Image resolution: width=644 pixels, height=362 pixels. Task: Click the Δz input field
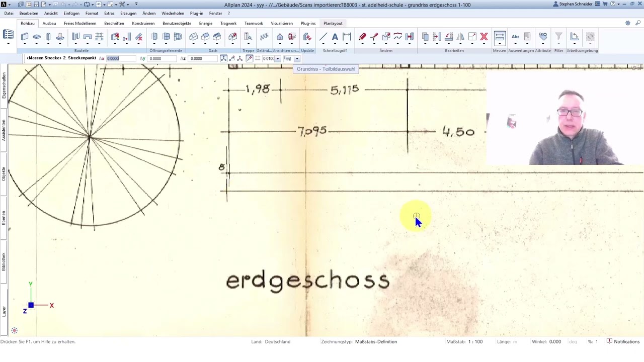coord(203,58)
